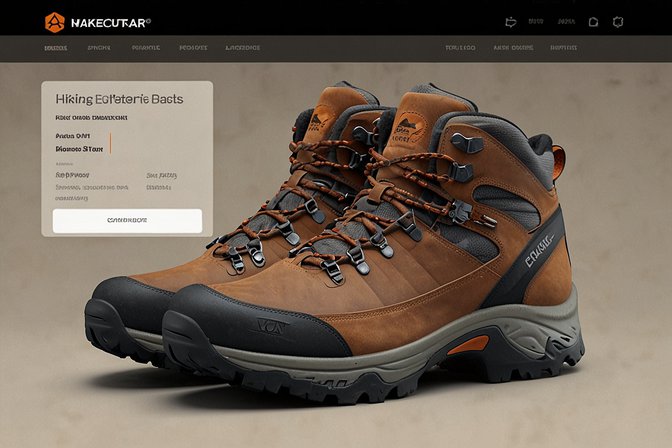This screenshot has width=672, height=448.
Task: Click the middle right-side navigation bar item
Action: pyautogui.click(x=512, y=47)
